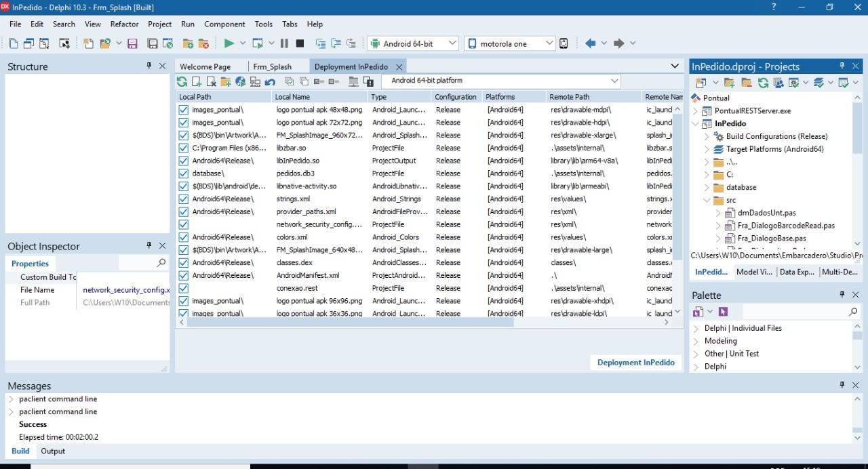Click the green Run button
This screenshot has width=868, height=469.
pos(229,43)
